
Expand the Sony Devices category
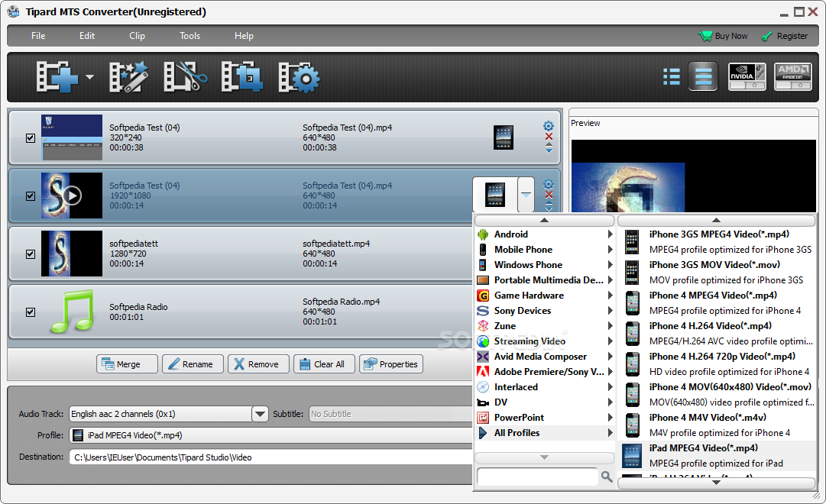tap(546, 311)
